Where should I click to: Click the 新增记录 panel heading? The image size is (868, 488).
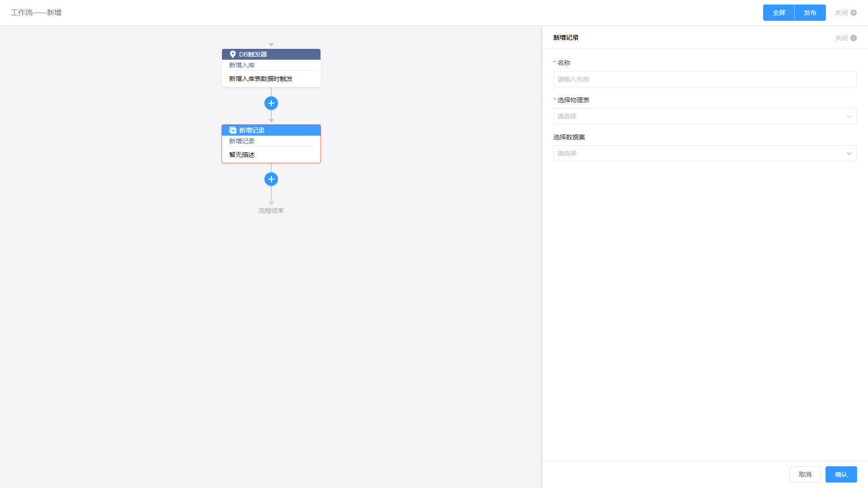tap(566, 38)
